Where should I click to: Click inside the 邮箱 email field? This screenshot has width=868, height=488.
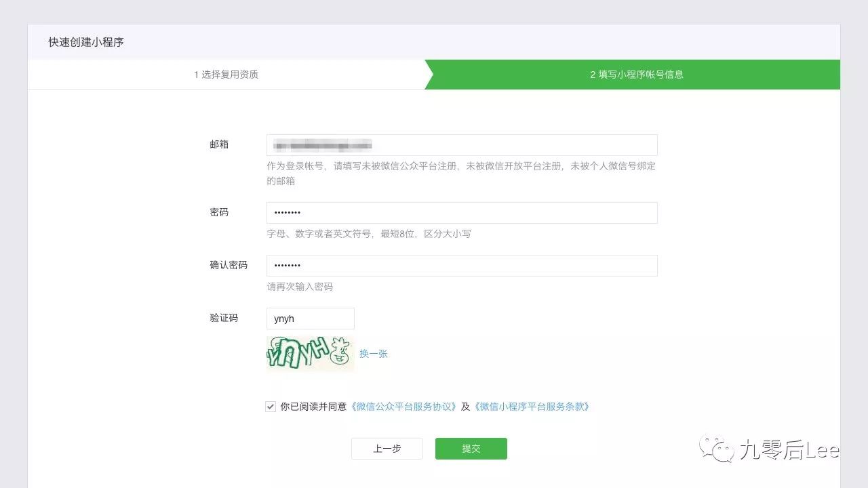tap(461, 144)
